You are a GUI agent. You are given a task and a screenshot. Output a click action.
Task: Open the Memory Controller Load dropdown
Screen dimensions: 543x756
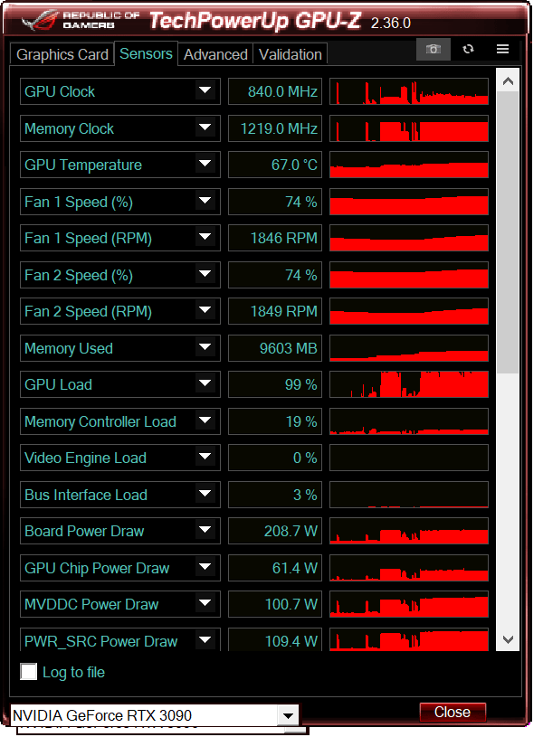[205, 421]
